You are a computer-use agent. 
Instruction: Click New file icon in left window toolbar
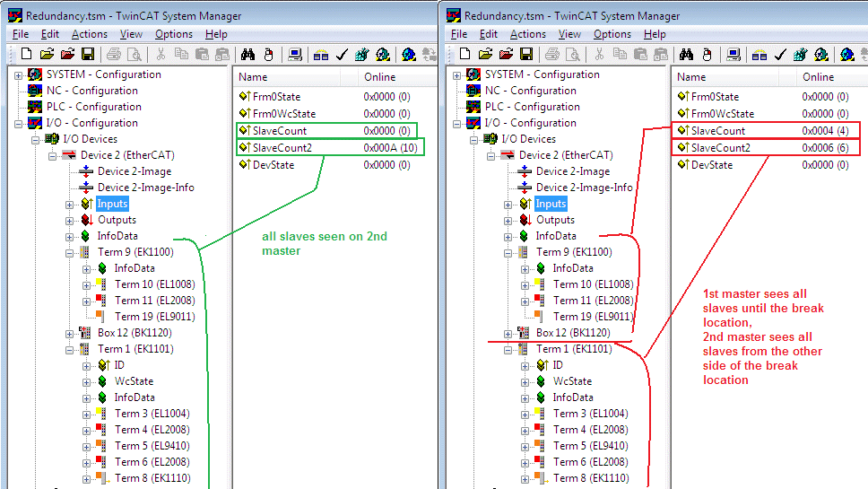point(26,54)
